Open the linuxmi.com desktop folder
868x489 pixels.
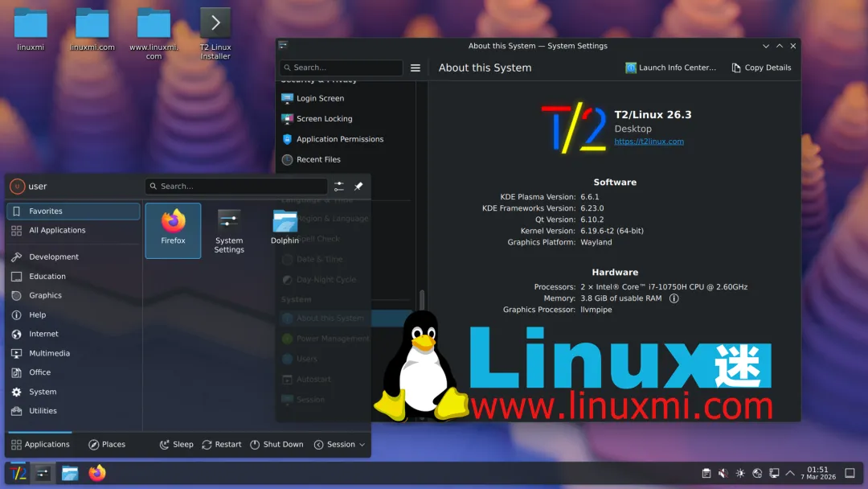(92, 29)
